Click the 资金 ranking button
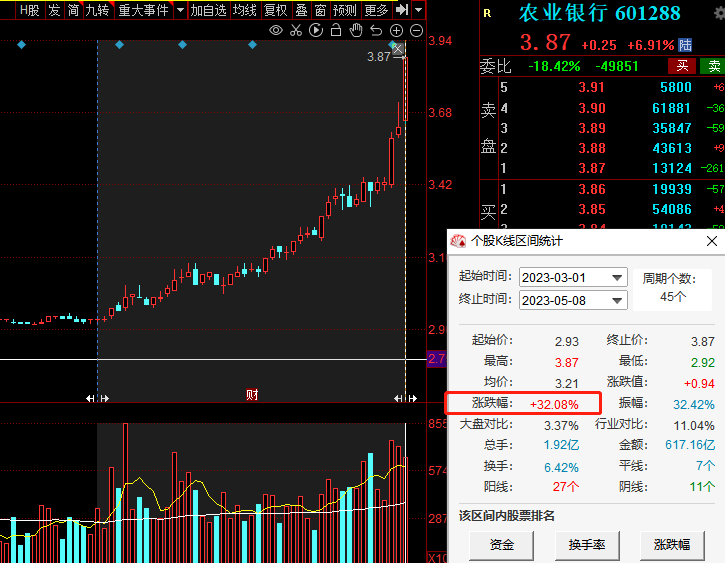725x563 pixels. 501,545
